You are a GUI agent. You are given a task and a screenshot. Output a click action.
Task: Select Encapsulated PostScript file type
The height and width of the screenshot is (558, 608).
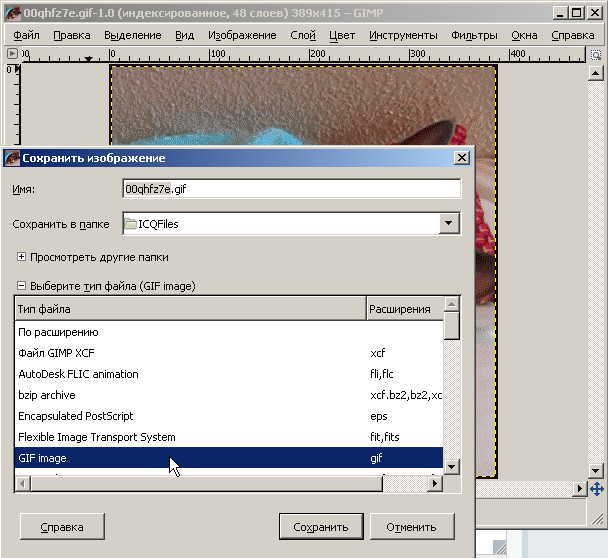tap(75, 416)
